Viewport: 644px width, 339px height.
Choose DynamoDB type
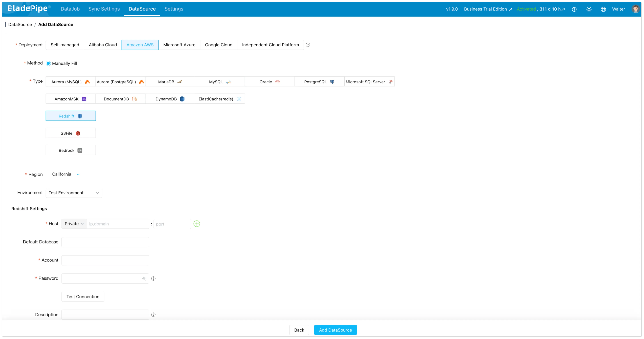point(170,99)
